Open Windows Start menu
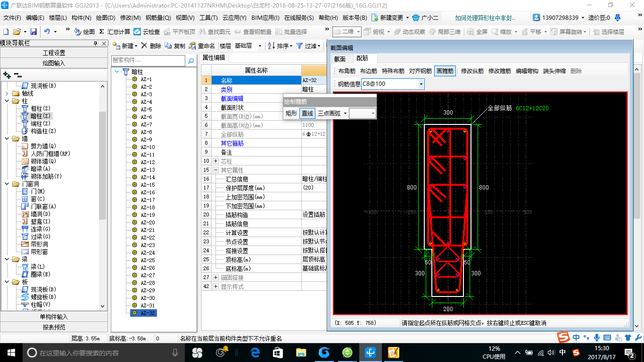 10,352
